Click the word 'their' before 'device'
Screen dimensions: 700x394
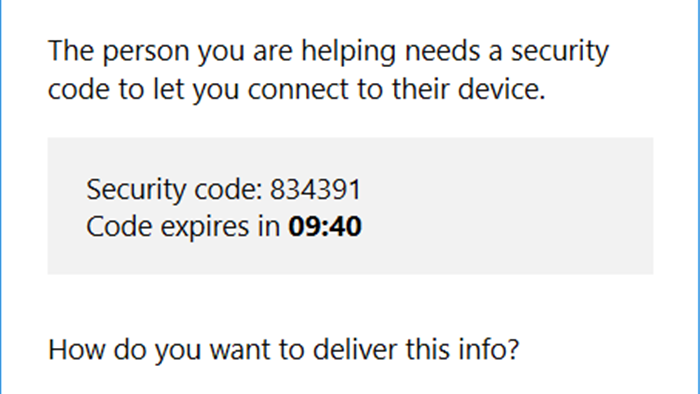[421, 89]
